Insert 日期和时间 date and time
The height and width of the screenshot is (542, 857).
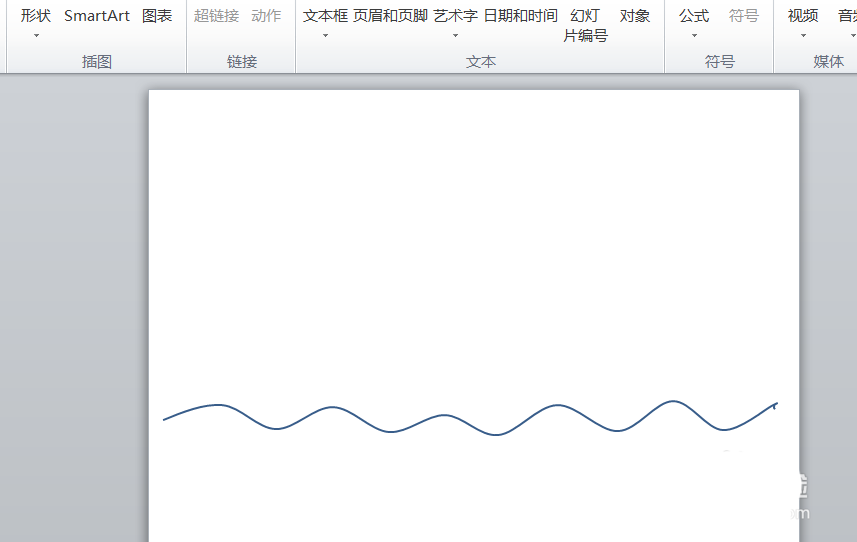coord(521,16)
